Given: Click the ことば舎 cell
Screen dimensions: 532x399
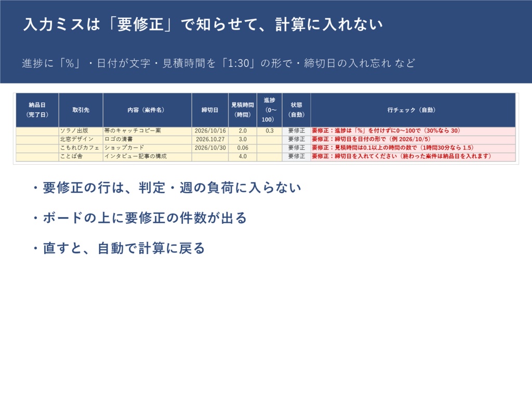Looking at the screenshot, I should pyautogui.click(x=81, y=156).
